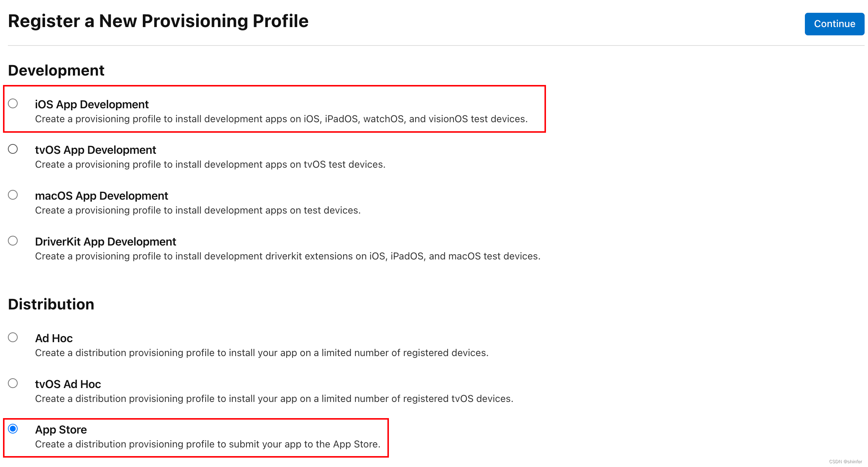
Task: Select the Ad Hoc distribution option
Action: coord(13,337)
